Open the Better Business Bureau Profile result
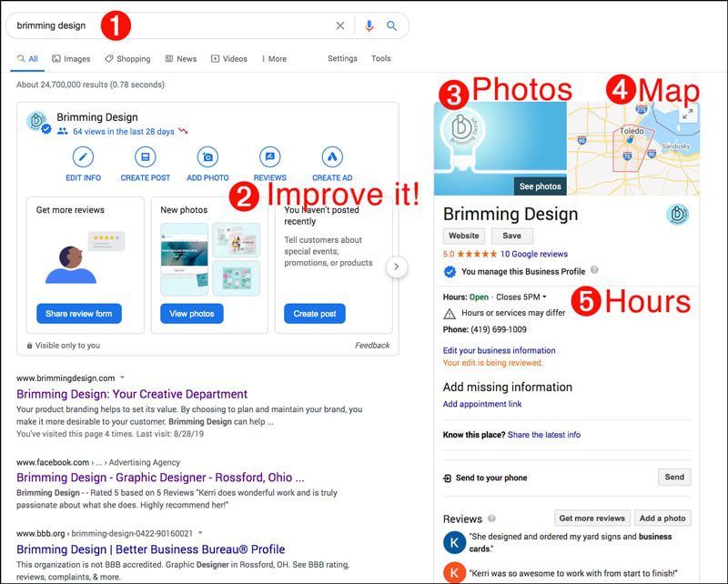728x584 pixels. [x=150, y=549]
